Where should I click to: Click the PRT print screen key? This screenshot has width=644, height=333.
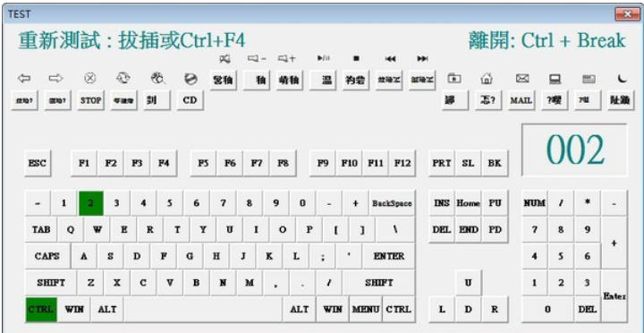[x=442, y=163]
